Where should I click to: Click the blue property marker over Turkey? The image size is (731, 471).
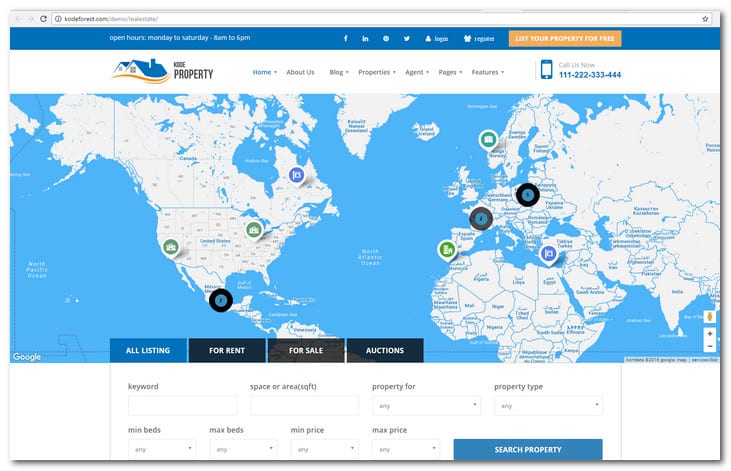click(548, 254)
